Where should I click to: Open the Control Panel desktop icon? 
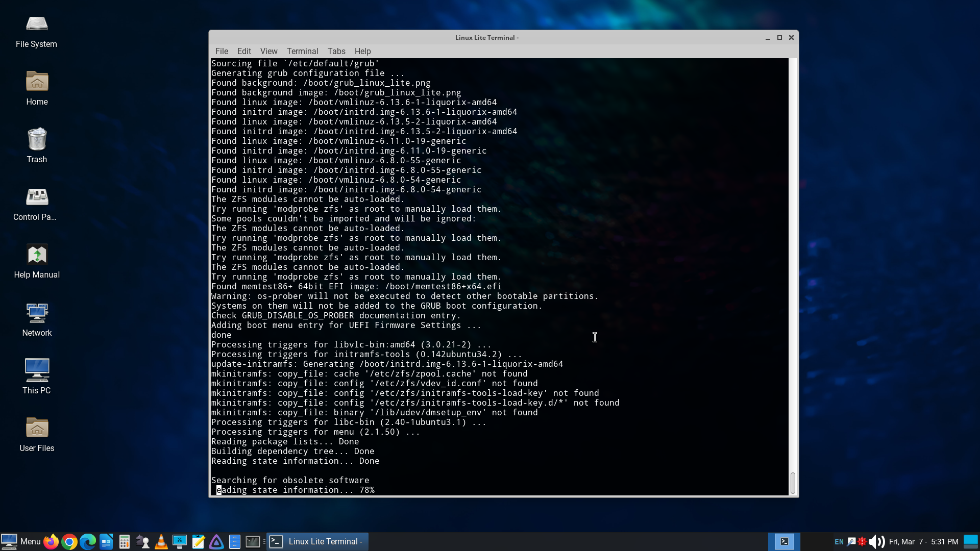37,203
